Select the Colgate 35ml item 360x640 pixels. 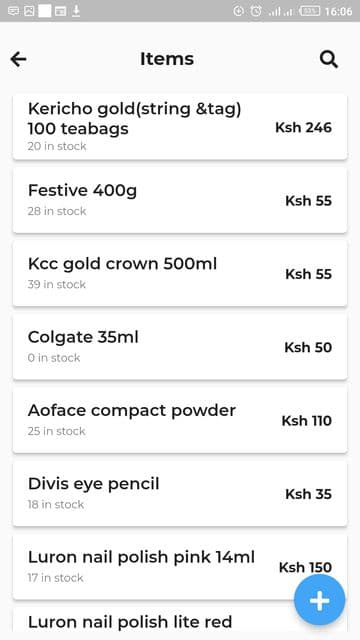point(180,347)
